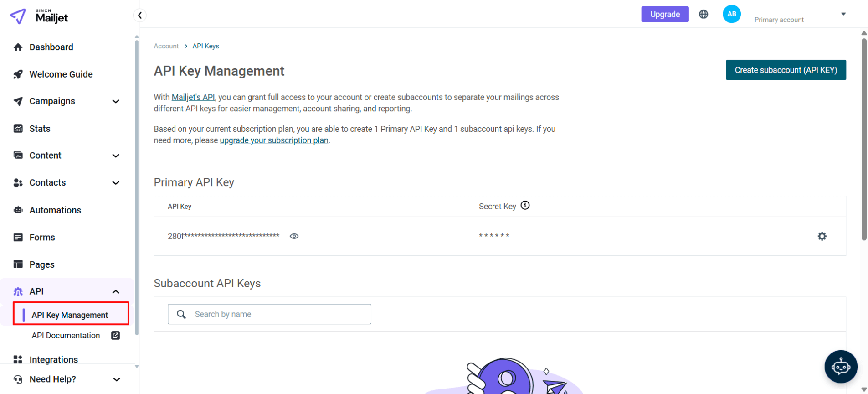Click the main scrollbar up arrow
The image size is (868, 394).
pos(864,33)
